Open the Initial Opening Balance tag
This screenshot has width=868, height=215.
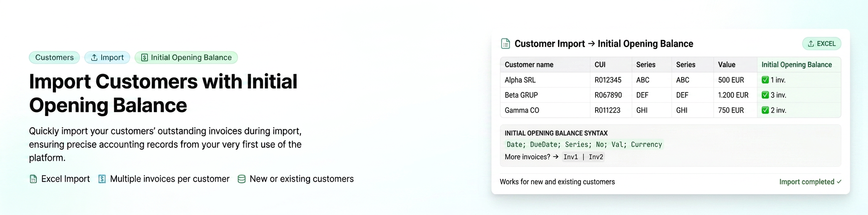click(186, 58)
